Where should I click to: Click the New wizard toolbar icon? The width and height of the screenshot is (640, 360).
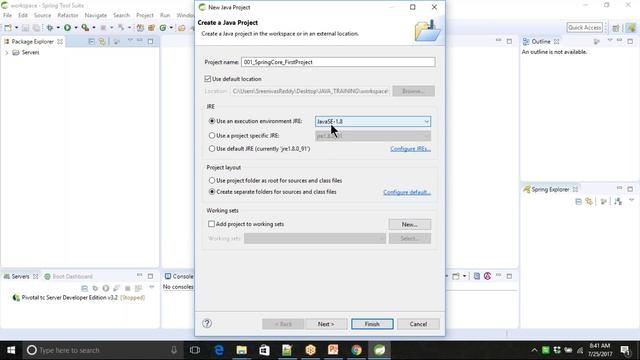8,28
